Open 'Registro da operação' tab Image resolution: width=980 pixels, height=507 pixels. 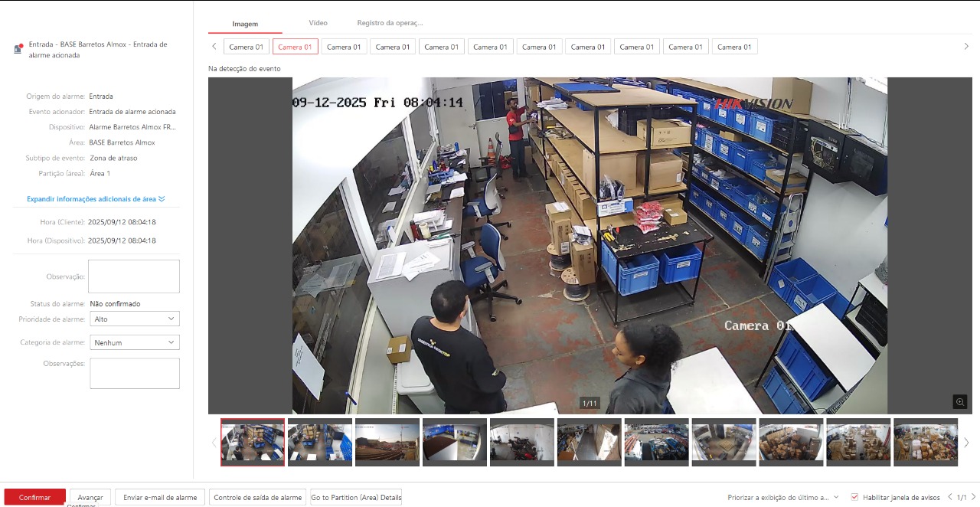390,24
